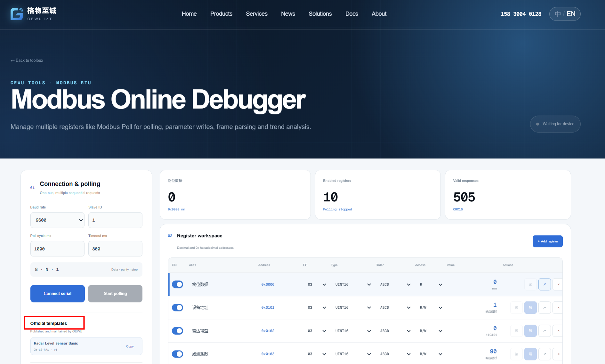
Task: Open Type dropdown for register 0x0000
Action: [x=353, y=284]
